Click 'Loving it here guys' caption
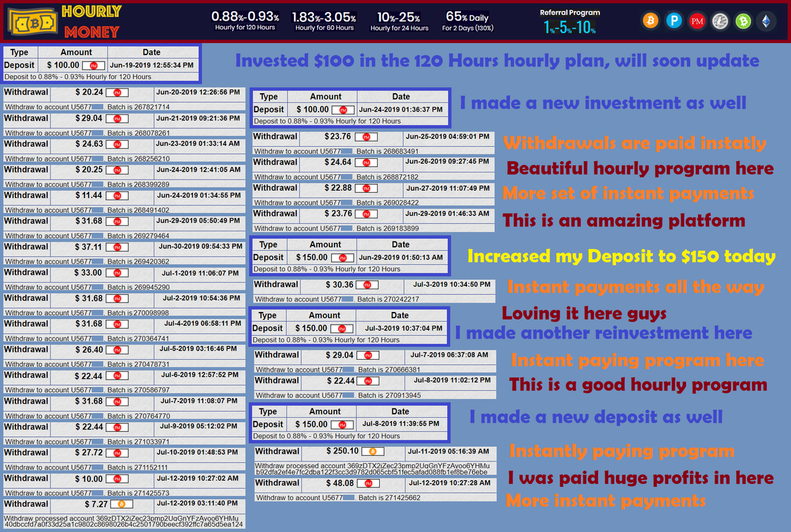Screen dimensions: 791x532 tap(584, 314)
